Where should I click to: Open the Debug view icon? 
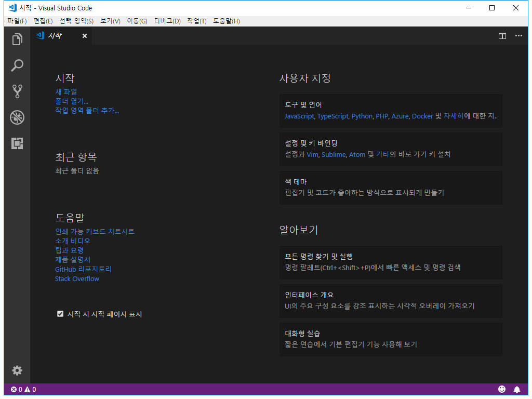(17, 117)
